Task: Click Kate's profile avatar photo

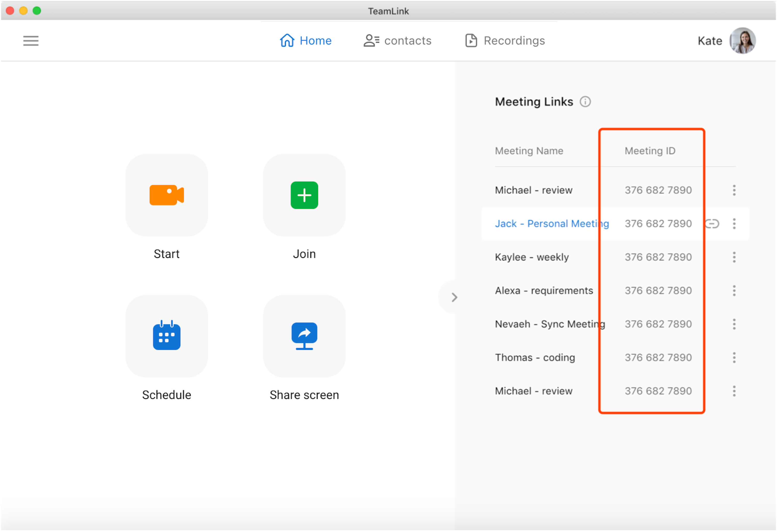Action: point(742,41)
